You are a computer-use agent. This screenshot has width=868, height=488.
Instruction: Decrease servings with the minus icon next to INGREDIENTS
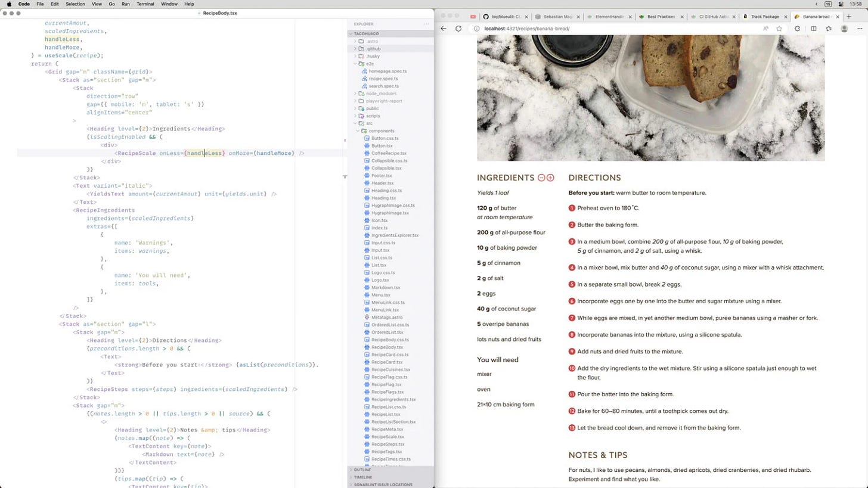(541, 178)
